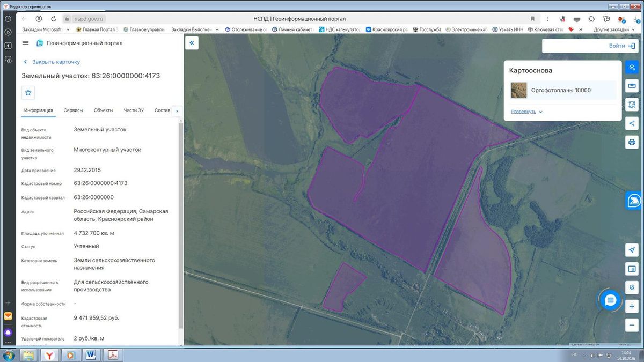
Task: Open the Узнать ИНН bookmark
Action: [x=507, y=29]
